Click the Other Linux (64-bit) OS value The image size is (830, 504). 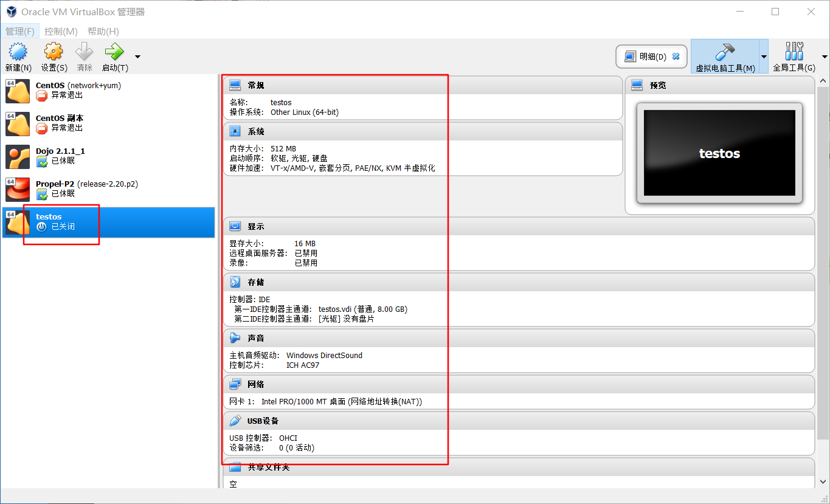click(x=305, y=112)
